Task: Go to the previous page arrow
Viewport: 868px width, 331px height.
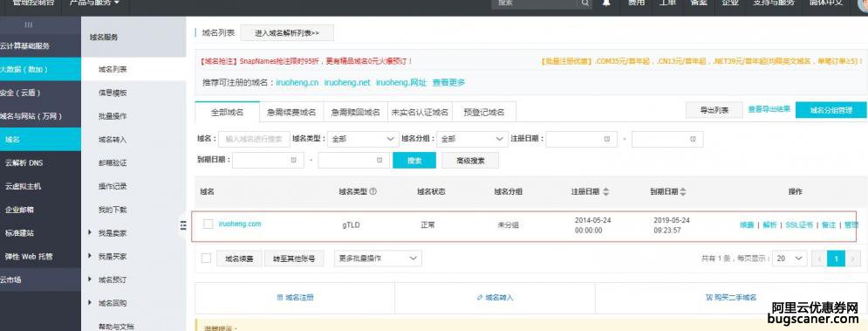Action: [x=819, y=259]
